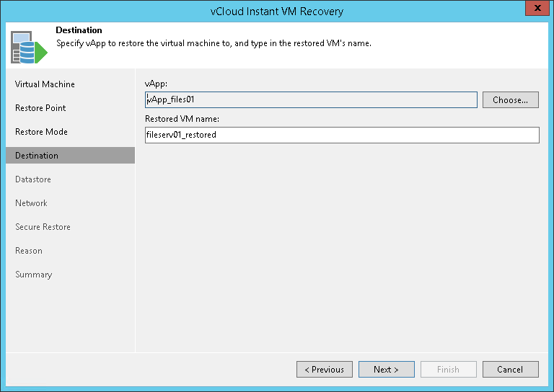
Task: Open the Network step
Action: click(31, 203)
